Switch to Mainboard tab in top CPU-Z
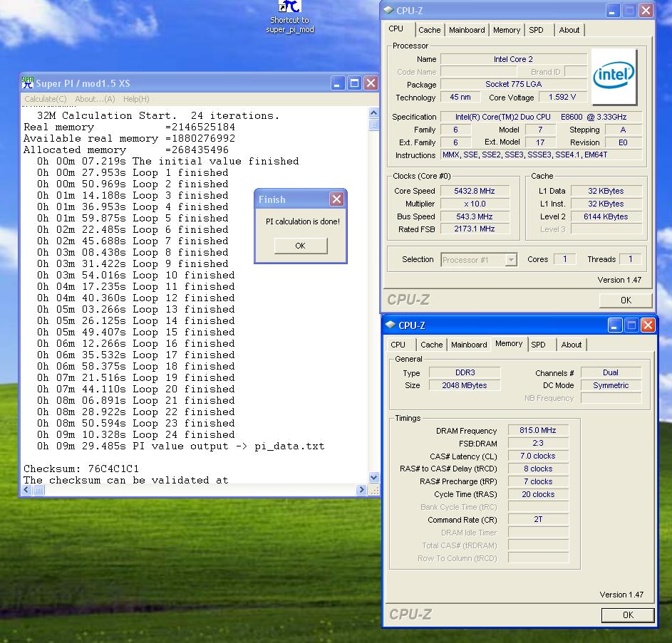 pyautogui.click(x=467, y=30)
